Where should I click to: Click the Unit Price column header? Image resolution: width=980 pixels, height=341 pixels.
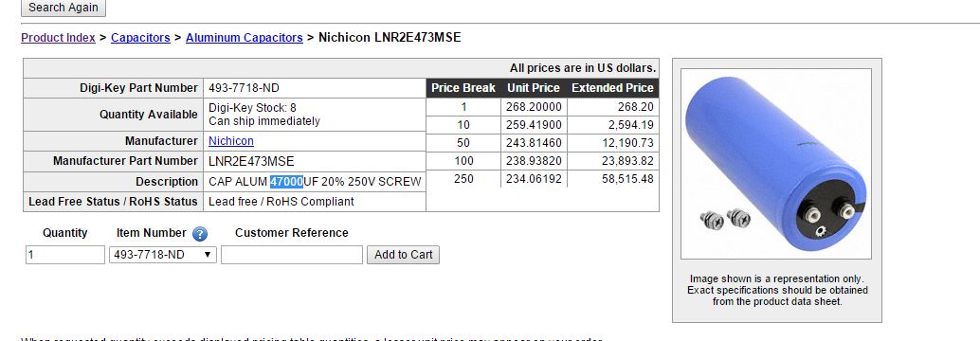click(x=534, y=88)
